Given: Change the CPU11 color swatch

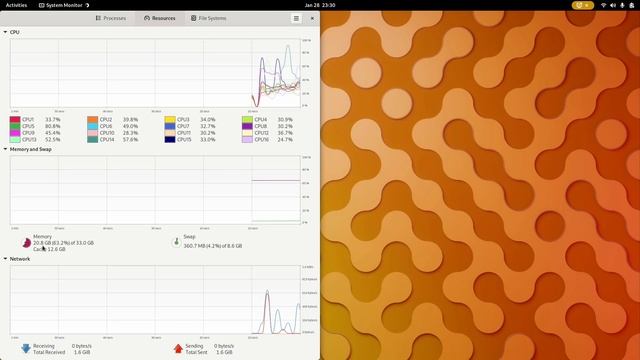Looking at the screenshot, I should [x=170, y=133].
